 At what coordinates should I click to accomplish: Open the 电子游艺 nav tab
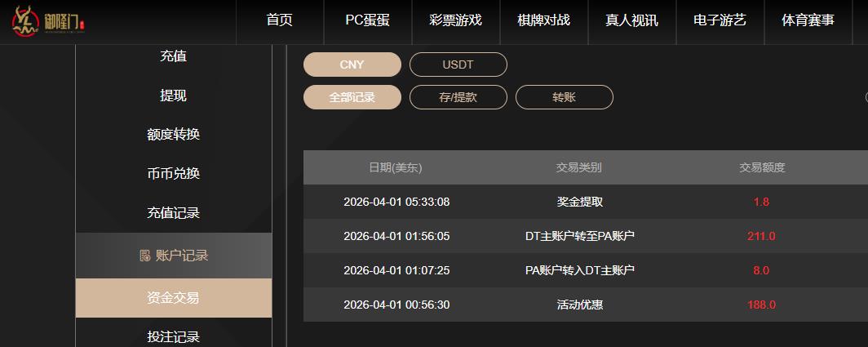tap(720, 20)
